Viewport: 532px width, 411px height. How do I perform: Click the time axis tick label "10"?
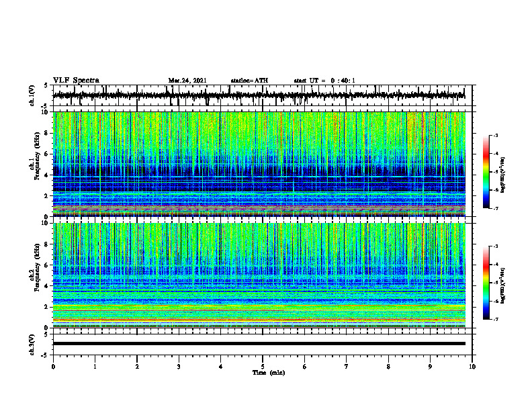(x=472, y=367)
